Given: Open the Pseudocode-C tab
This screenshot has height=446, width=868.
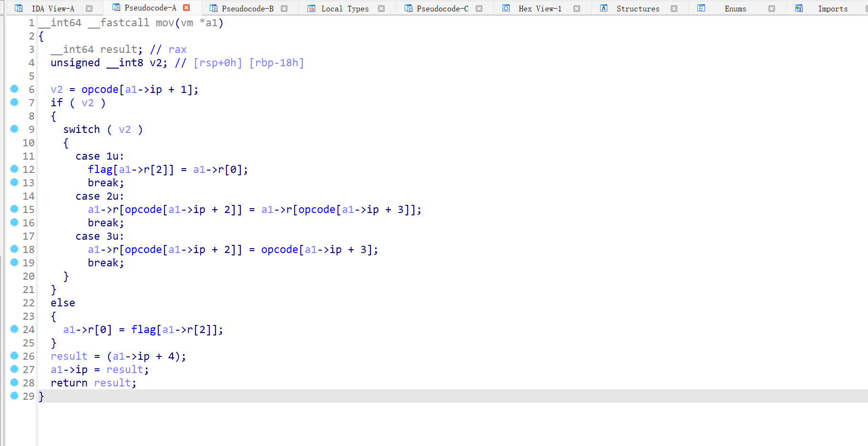Looking at the screenshot, I should 442,9.
